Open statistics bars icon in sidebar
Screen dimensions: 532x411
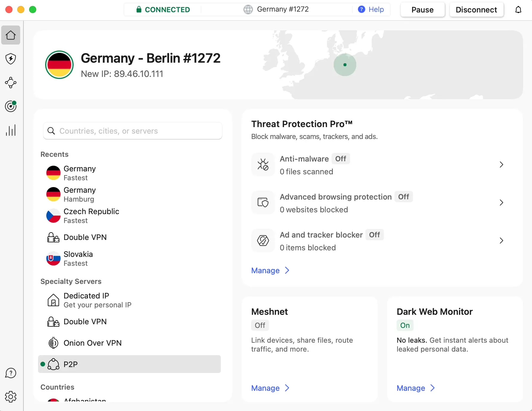click(11, 130)
